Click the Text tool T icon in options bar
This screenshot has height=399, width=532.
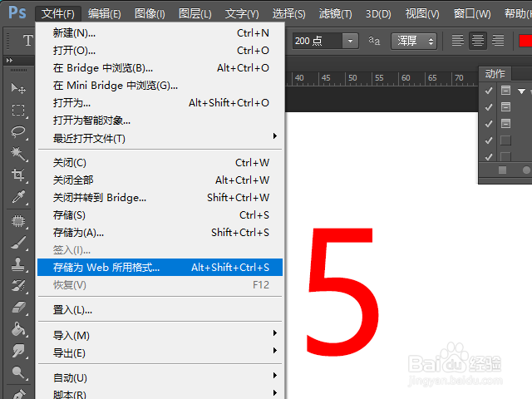(x=27, y=41)
